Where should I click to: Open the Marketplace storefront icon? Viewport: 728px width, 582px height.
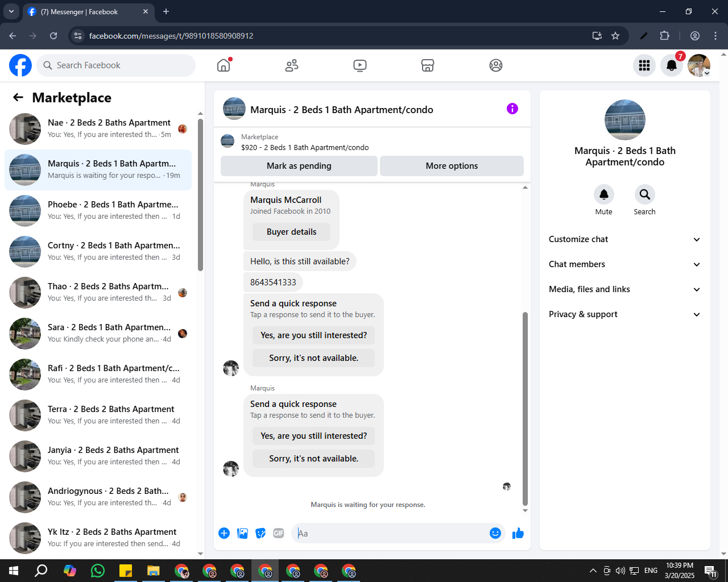point(428,65)
